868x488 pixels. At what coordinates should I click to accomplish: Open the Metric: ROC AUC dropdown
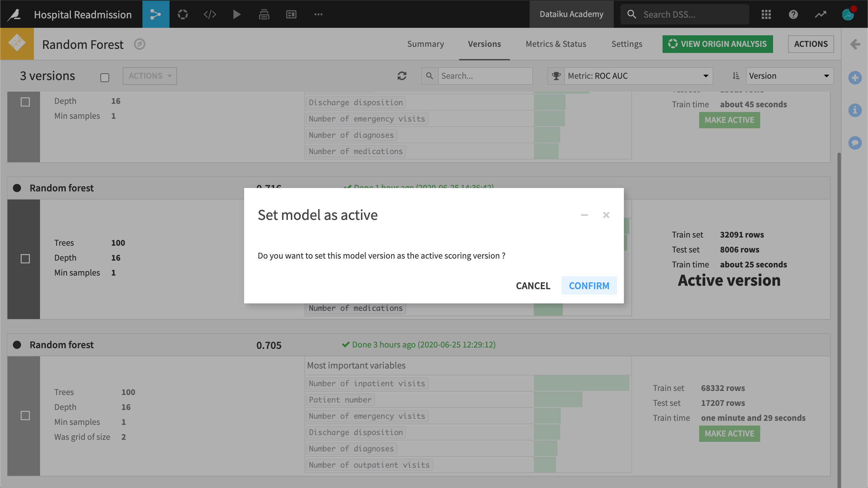tap(638, 76)
